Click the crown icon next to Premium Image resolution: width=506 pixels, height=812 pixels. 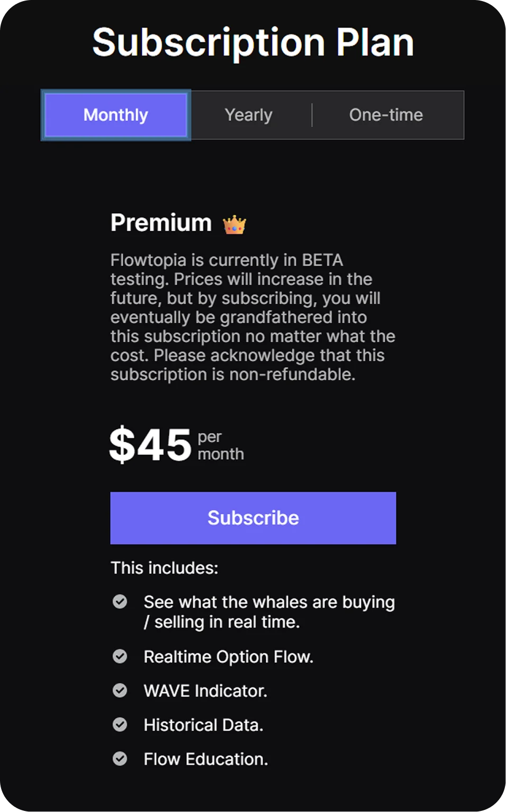coord(233,223)
